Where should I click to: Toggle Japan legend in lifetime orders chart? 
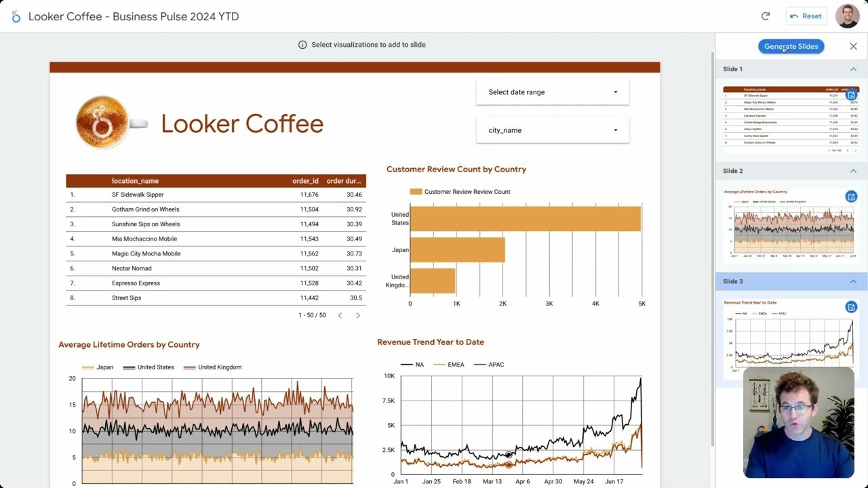[x=98, y=367]
